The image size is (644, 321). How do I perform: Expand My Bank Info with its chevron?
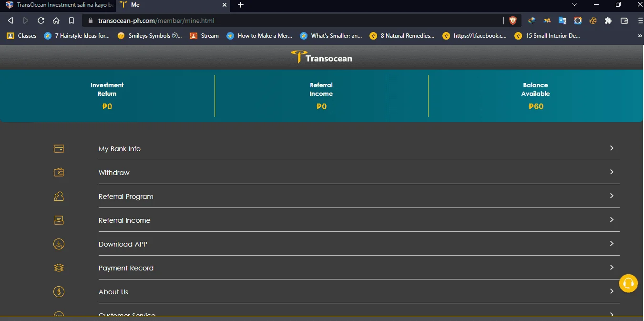(x=612, y=148)
